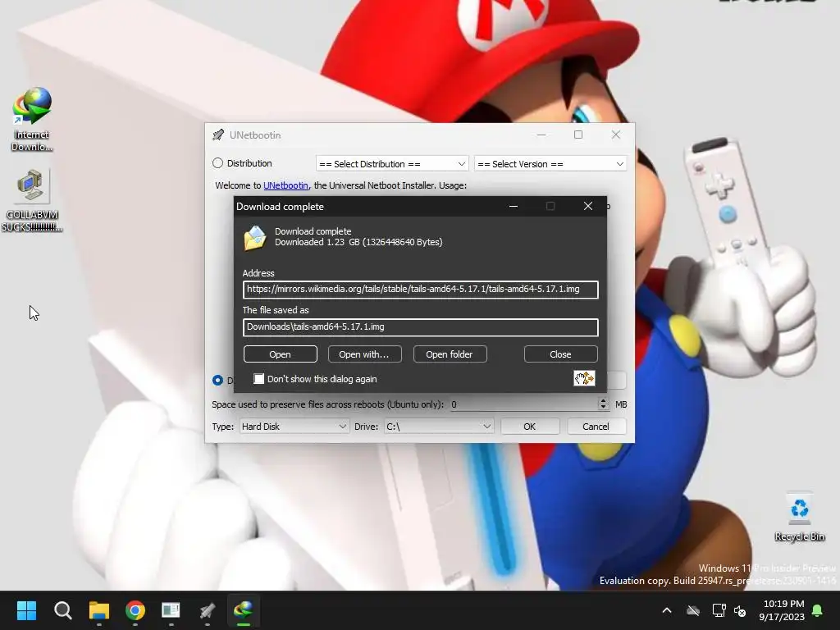Click the file saved as path field

421,326
